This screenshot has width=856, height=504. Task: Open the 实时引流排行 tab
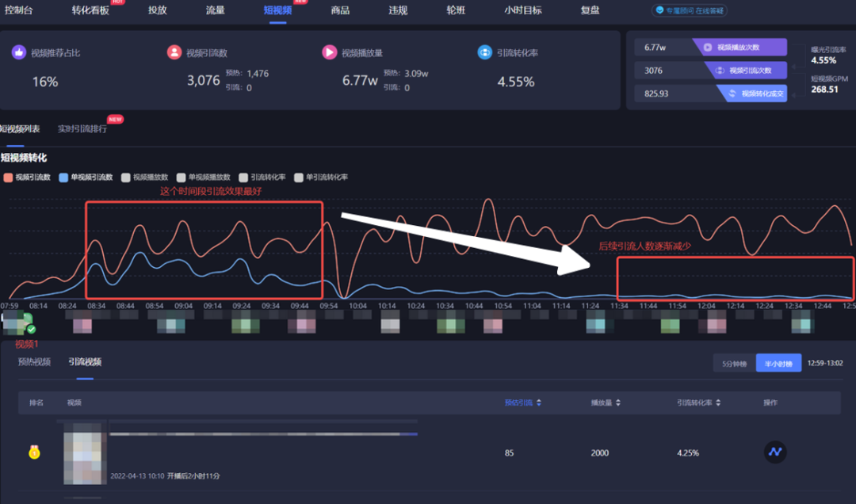(82, 128)
